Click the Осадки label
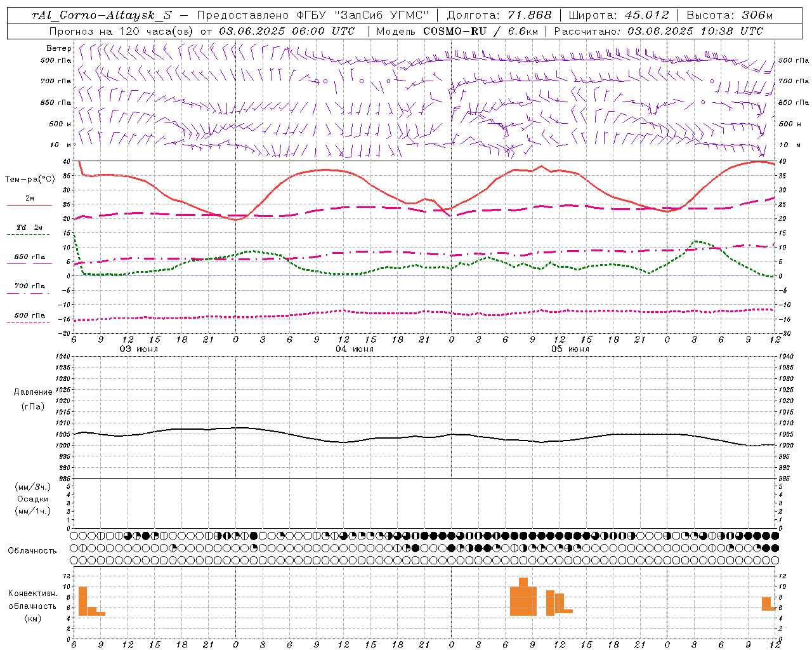 click(33, 500)
